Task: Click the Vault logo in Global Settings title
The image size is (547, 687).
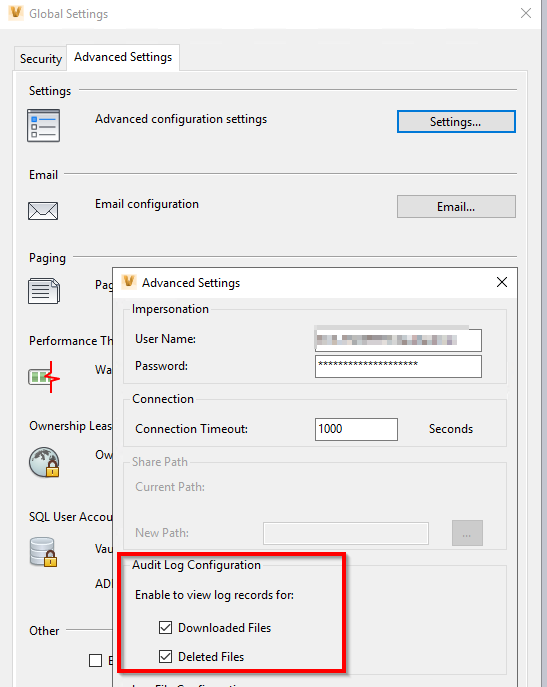Action: click(x=16, y=13)
